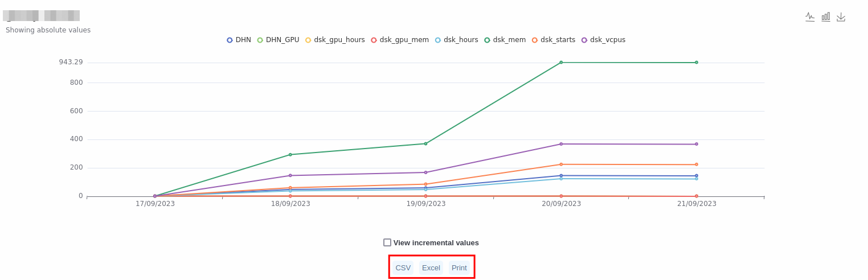Click orange dsk_starts point on 21/09/2023
The height and width of the screenshot is (280, 868).
(696, 164)
